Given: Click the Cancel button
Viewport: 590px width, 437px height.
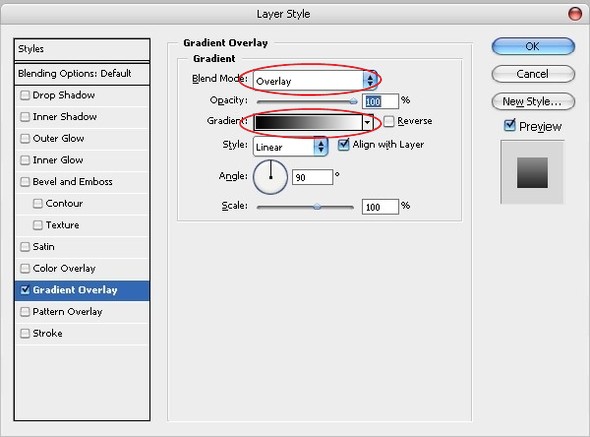Looking at the screenshot, I should point(533,74).
